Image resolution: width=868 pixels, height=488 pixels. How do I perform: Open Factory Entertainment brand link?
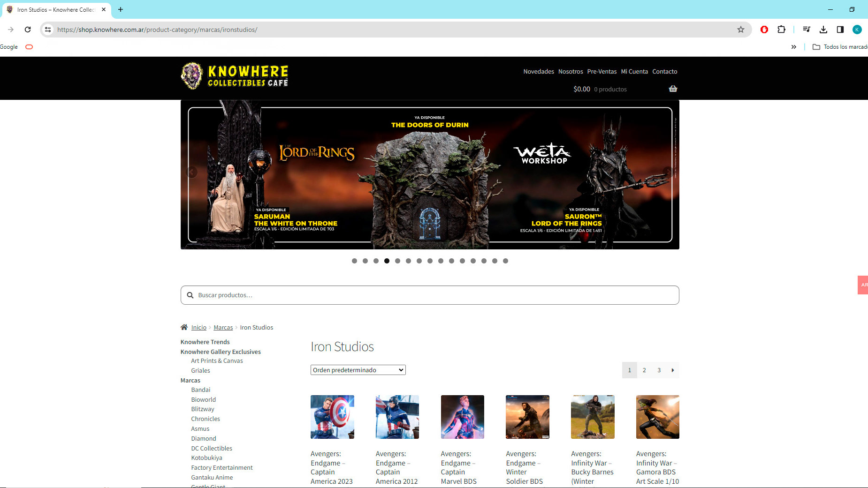[x=222, y=467]
